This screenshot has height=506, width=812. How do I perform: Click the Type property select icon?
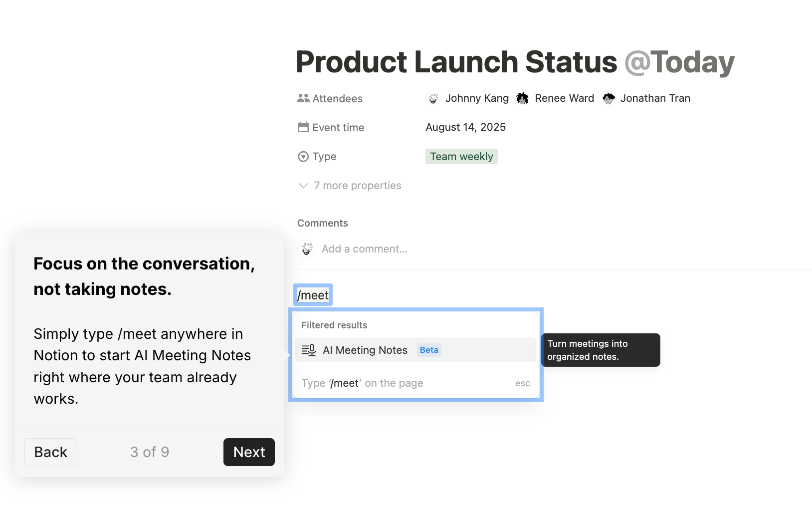pos(303,157)
